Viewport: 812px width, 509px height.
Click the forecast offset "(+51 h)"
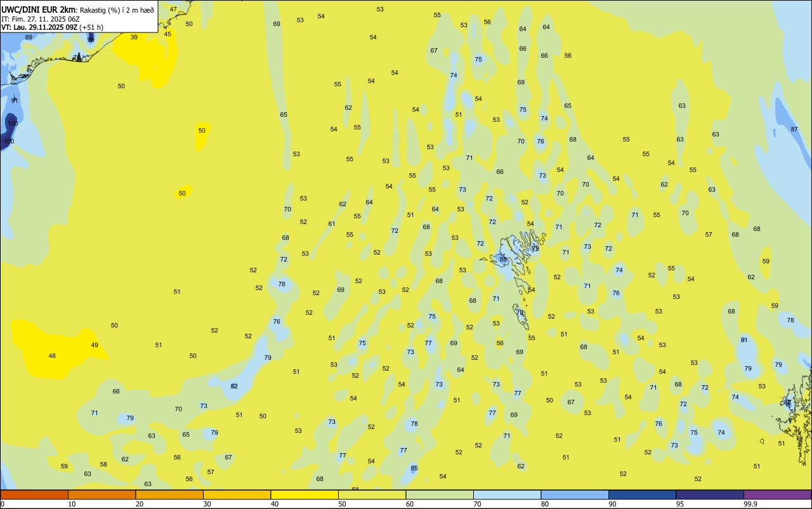pyautogui.click(x=91, y=27)
